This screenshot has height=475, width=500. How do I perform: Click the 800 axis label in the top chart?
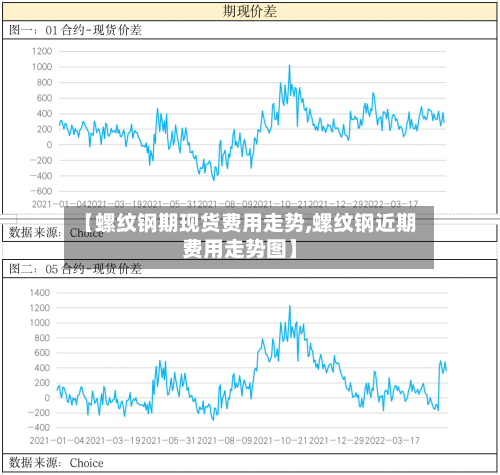(44, 82)
